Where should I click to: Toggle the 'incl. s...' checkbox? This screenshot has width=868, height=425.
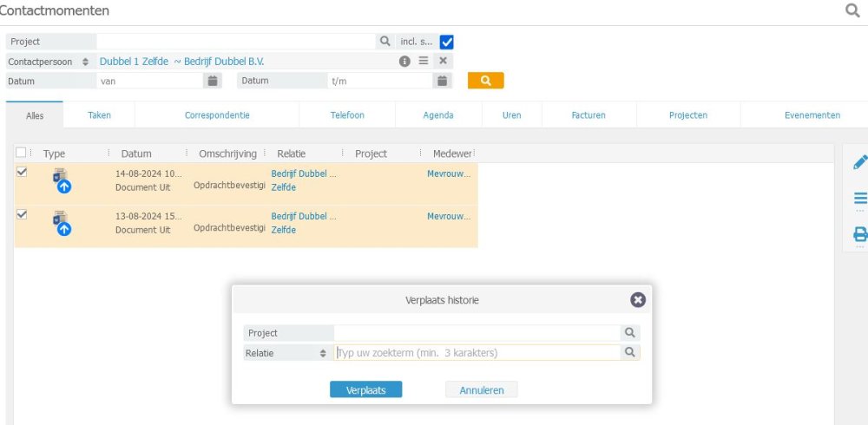click(447, 42)
